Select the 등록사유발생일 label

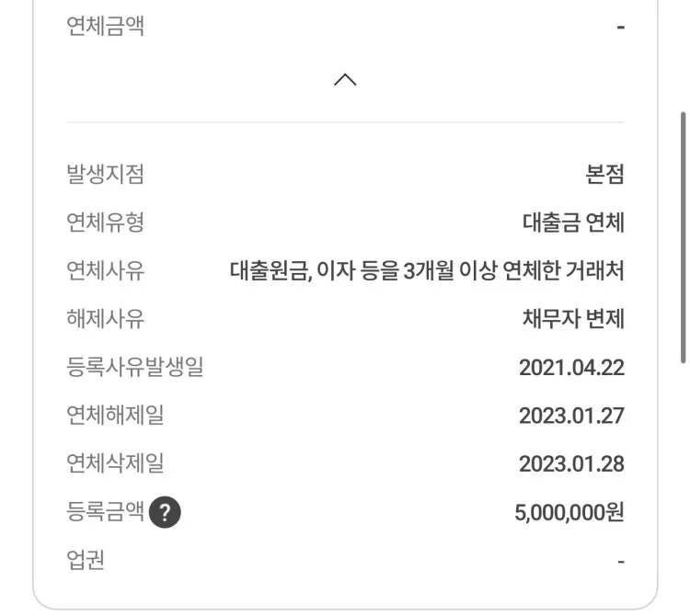pyautogui.click(x=134, y=368)
